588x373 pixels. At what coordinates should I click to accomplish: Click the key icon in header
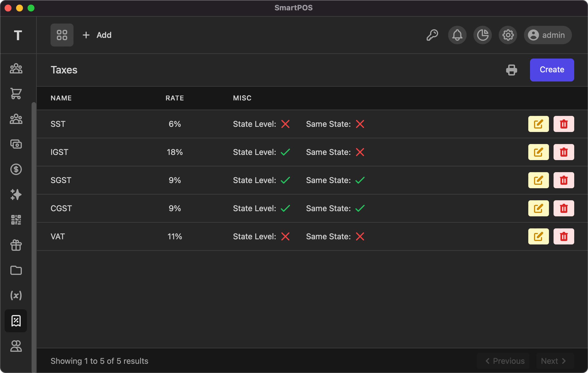point(432,35)
